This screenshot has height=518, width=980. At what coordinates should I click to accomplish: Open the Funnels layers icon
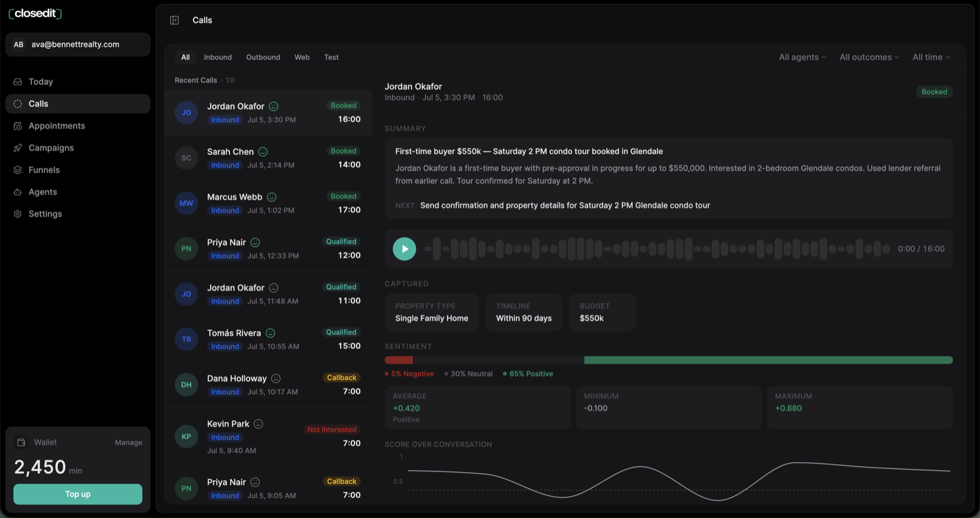18,170
